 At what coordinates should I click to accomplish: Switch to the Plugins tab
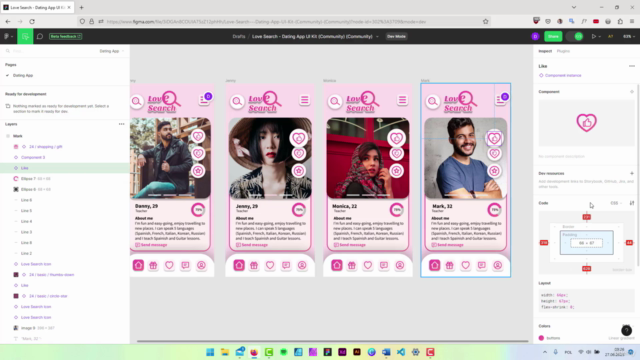(563, 51)
